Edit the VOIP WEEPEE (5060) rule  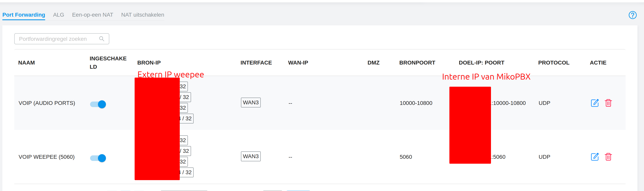595,157
